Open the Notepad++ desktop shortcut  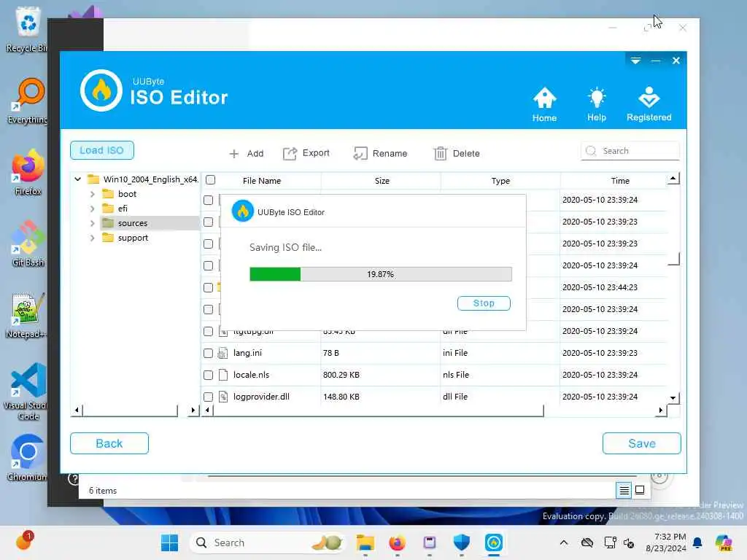coord(26,315)
